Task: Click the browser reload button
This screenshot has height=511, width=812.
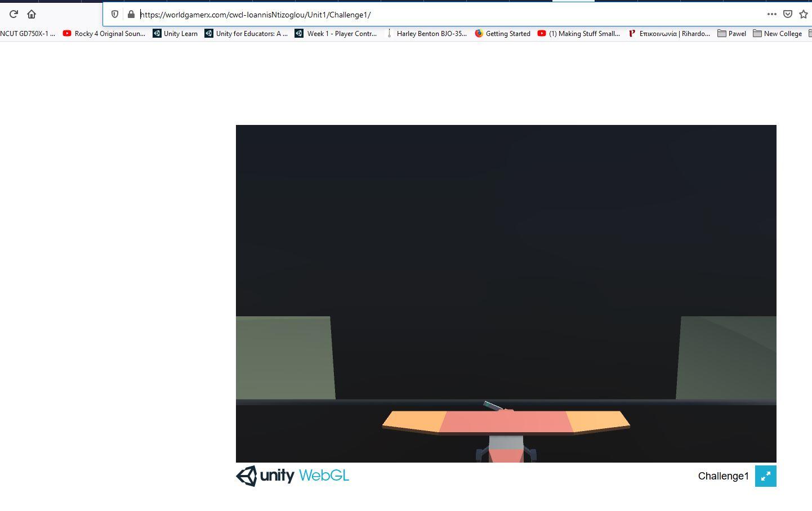Action: point(14,14)
